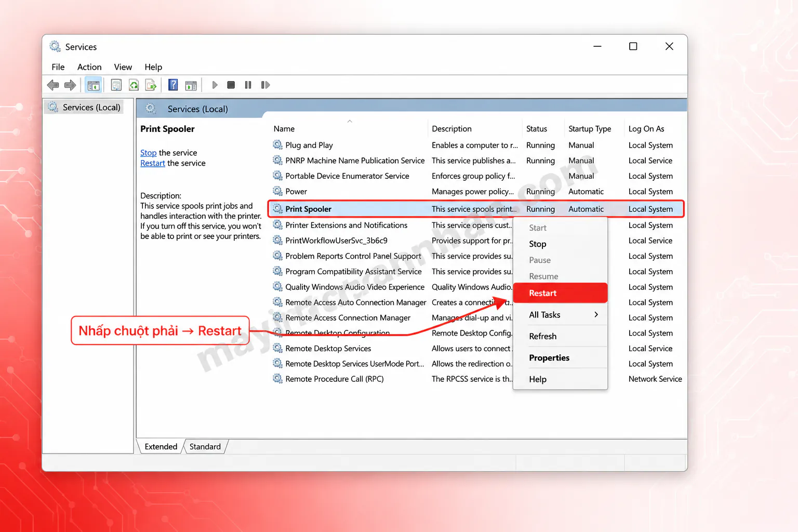Click the blue Help question-mark icon

click(173, 85)
